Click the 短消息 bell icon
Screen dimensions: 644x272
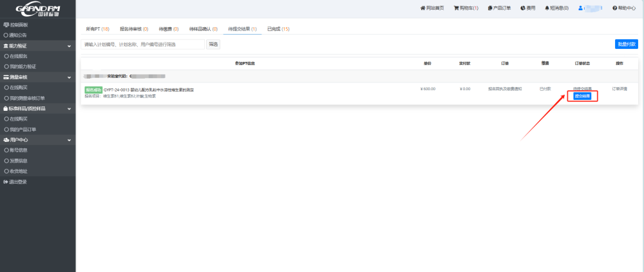tap(547, 8)
